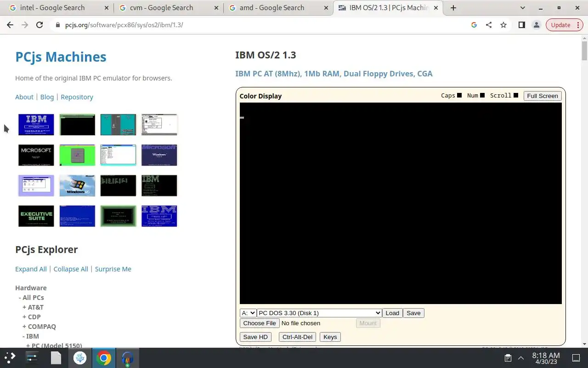Open the MICROSOFT logo machine thumbnail

click(x=36, y=155)
